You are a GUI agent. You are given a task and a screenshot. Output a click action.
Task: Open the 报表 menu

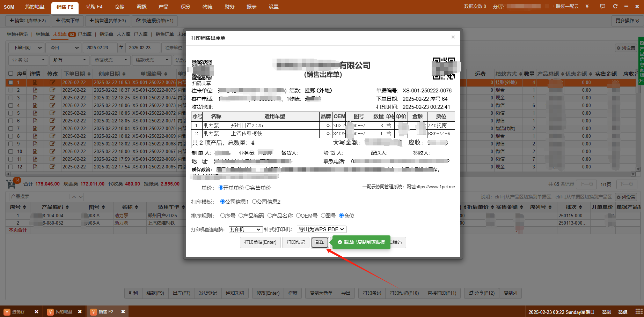click(251, 7)
